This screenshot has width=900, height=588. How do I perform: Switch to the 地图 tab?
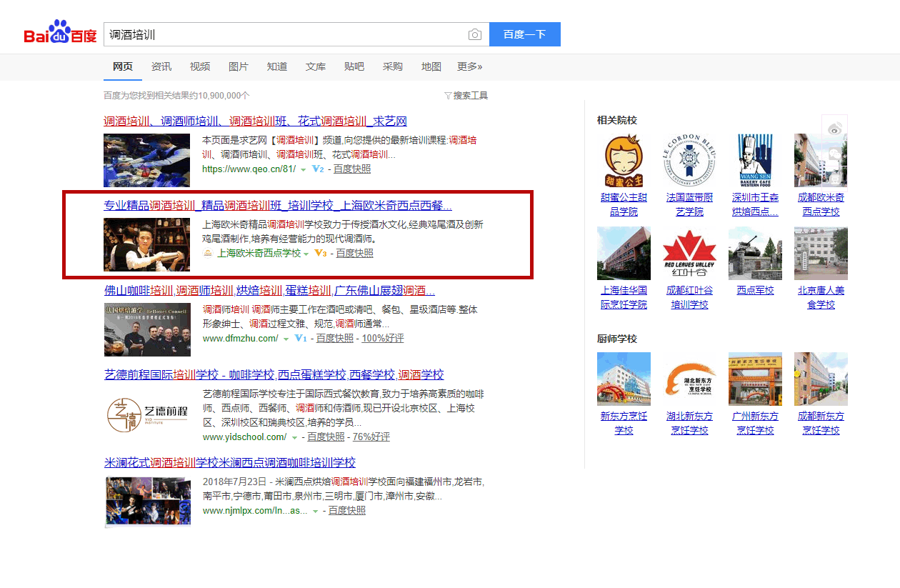(431, 66)
